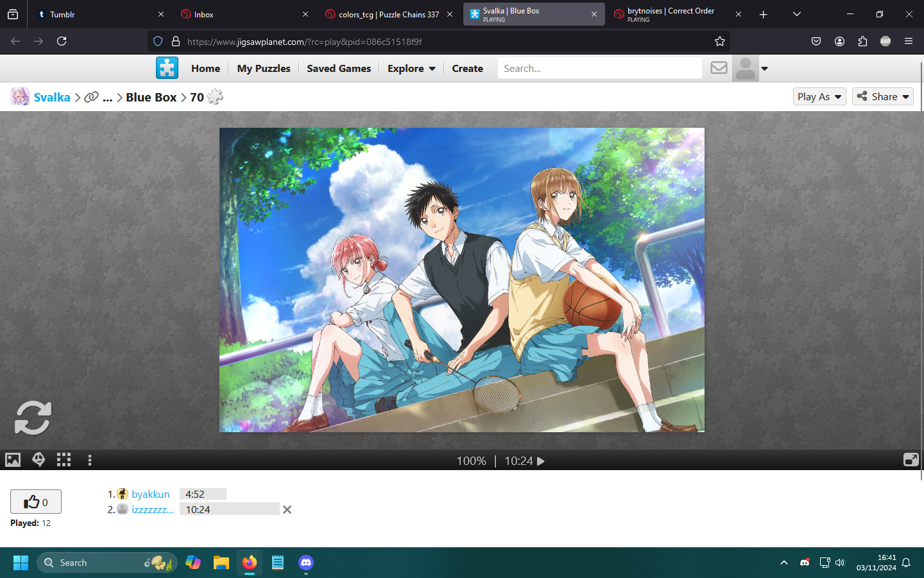
Task: Open the more options vertical dots menu
Action: tap(90, 460)
